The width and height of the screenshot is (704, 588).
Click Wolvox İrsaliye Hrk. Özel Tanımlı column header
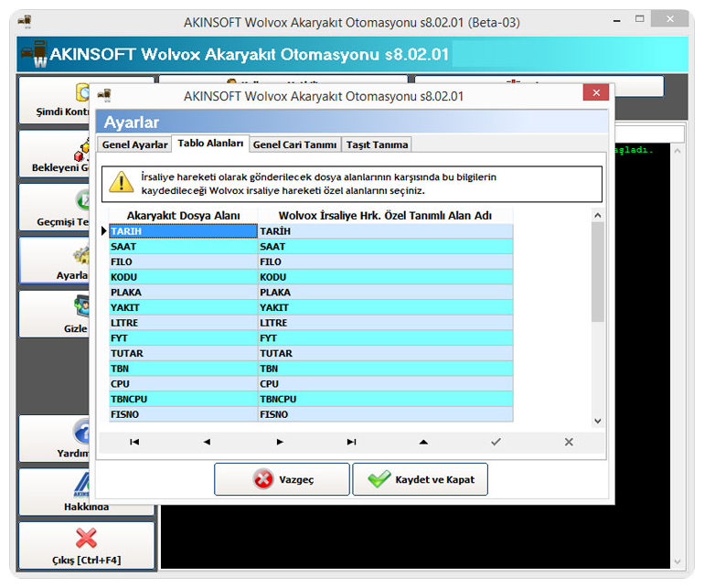pos(386,216)
